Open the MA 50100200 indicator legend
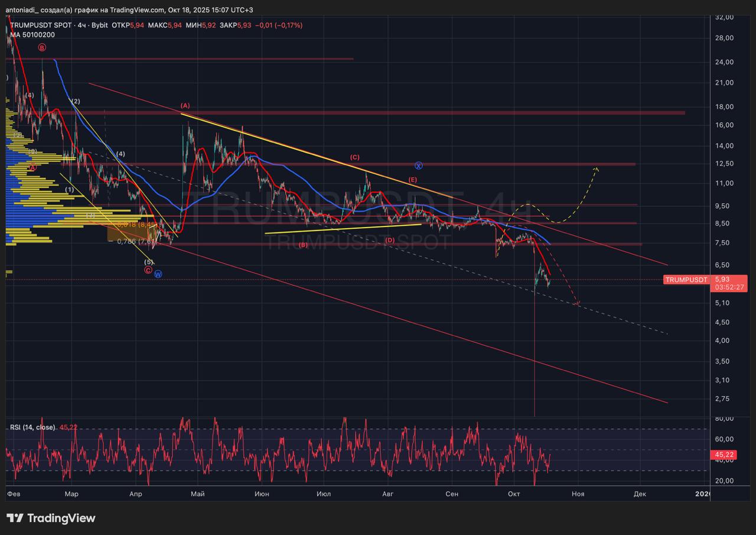756x535 pixels. 32,35
